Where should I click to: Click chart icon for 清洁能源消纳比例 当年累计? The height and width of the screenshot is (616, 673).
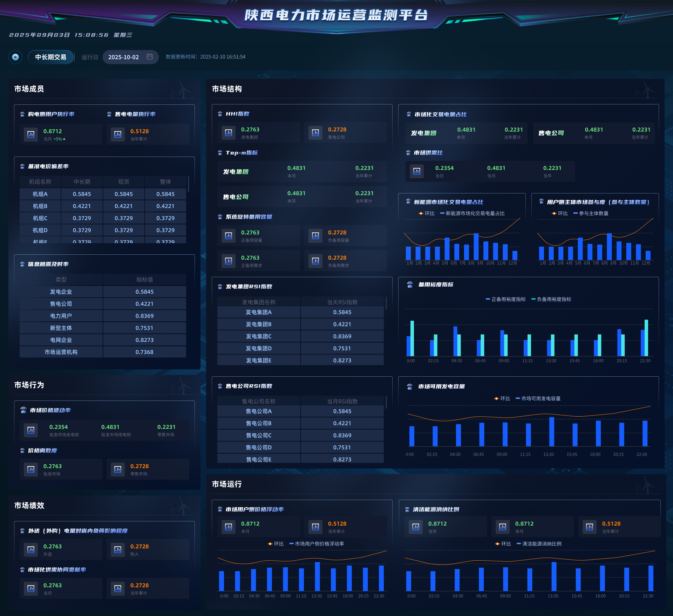pyautogui.click(x=590, y=527)
